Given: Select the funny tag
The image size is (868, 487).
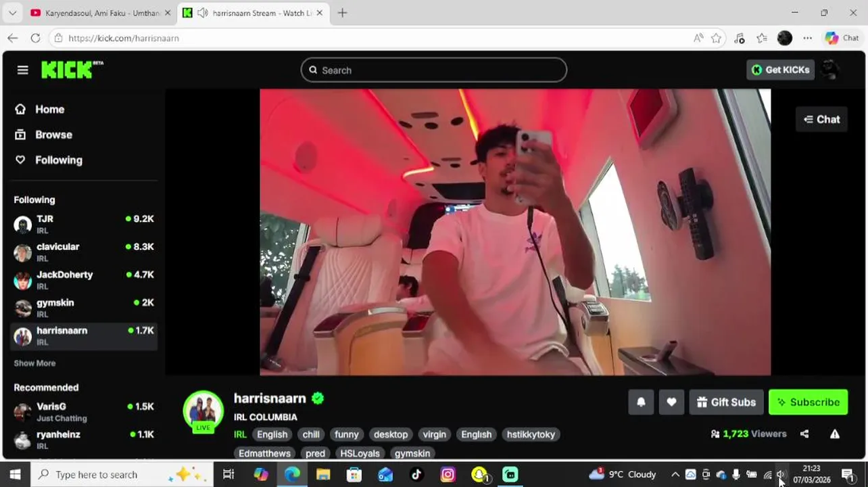Looking at the screenshot, I should (347, 434).
